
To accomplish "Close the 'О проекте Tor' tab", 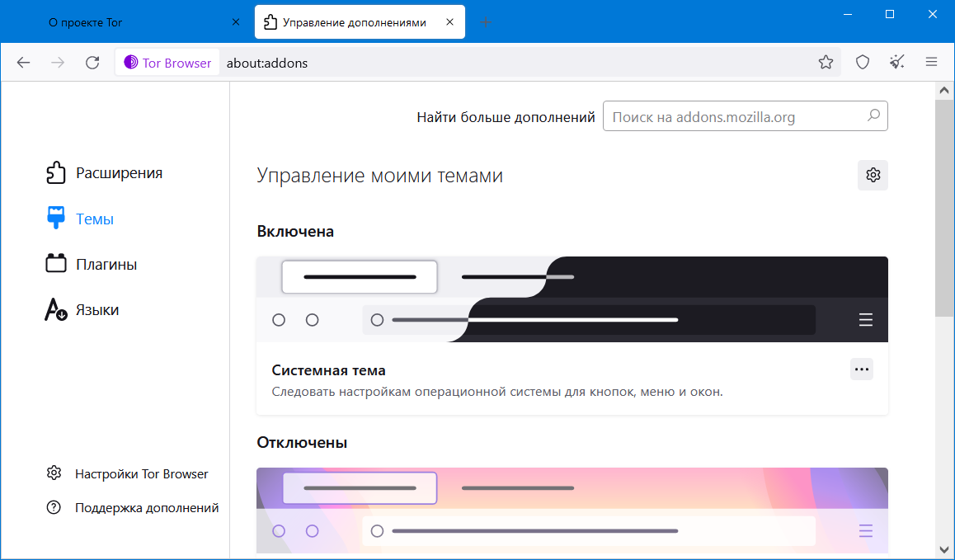I will coord(236,22).
